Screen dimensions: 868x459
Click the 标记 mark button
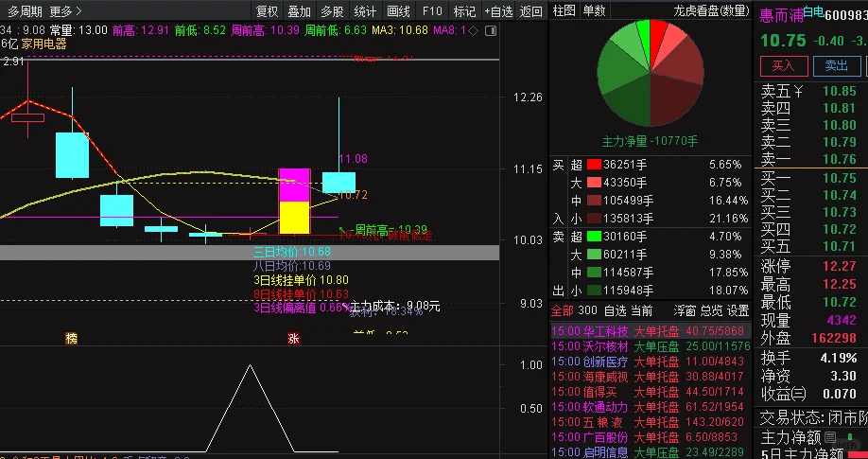tap(464, 11)
